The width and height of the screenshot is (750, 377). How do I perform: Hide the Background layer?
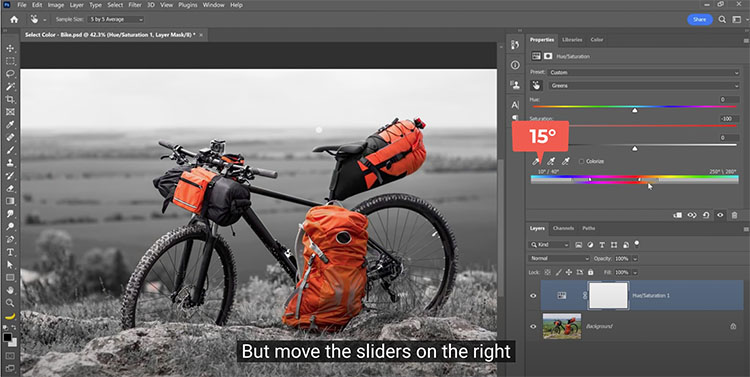(x=533, y=326)
